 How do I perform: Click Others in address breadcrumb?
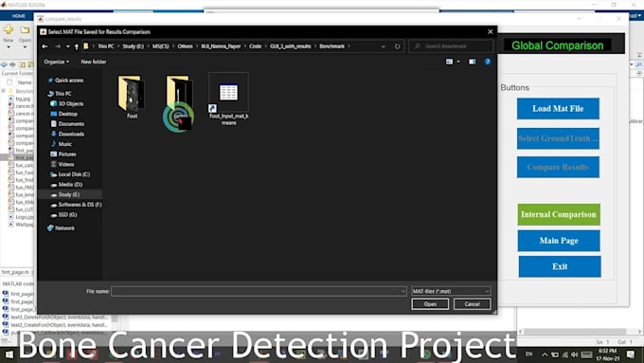[185, 46]
